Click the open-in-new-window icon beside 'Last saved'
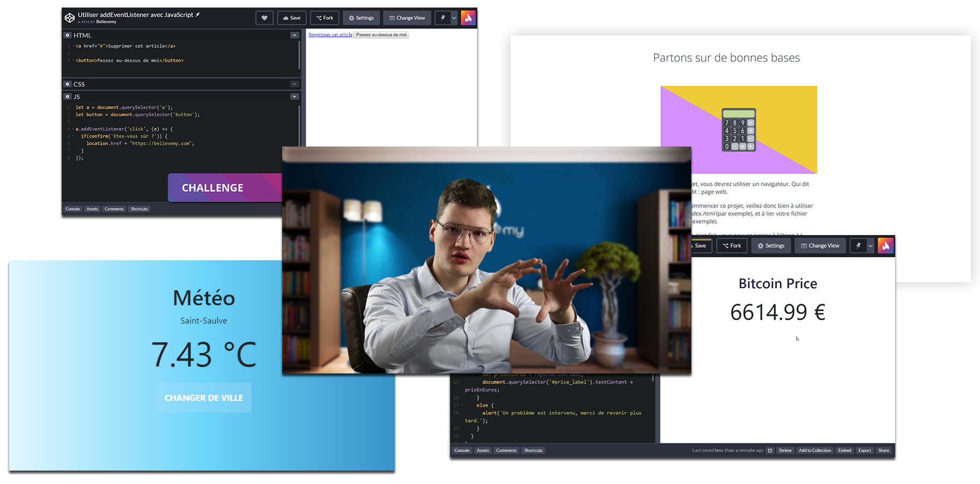Screen dimensions: 980x484 point(770,450)
